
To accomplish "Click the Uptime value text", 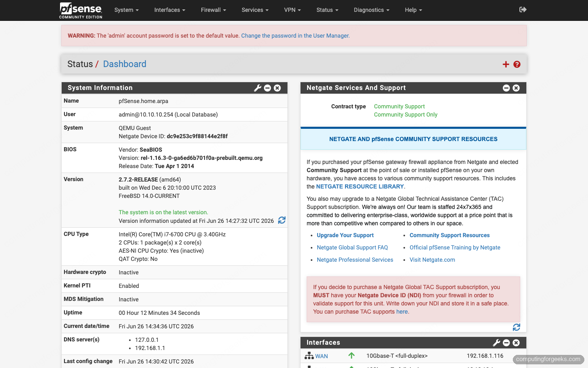I will [159, 313].
